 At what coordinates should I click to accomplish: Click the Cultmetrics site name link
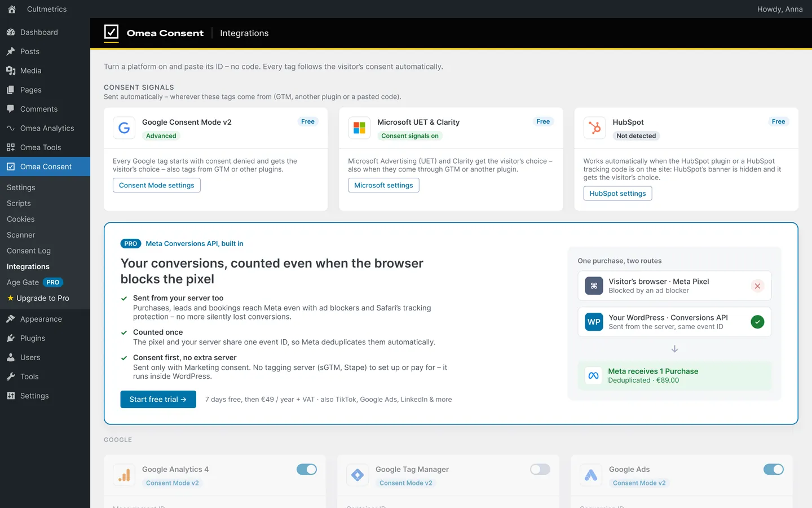pyautogui.click(x=47, y=9)
